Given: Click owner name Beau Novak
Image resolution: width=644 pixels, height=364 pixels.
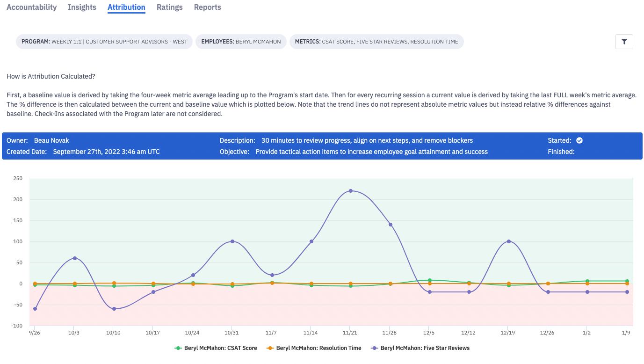Looking at the screenshot, I should (x=51, y=140).
